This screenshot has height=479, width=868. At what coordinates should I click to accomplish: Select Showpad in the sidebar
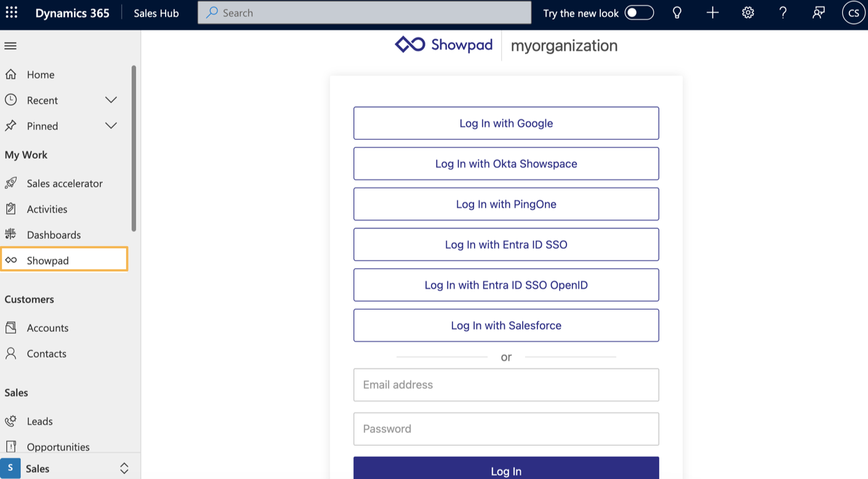[65, 259]
